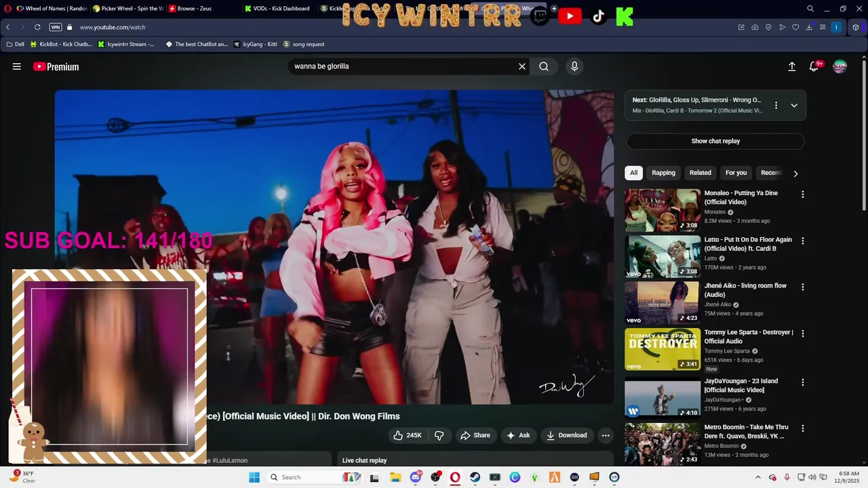Viewport: 868px width, 488px height.
Task: Like the video with 245K likes
Action: tap(408, 435)
